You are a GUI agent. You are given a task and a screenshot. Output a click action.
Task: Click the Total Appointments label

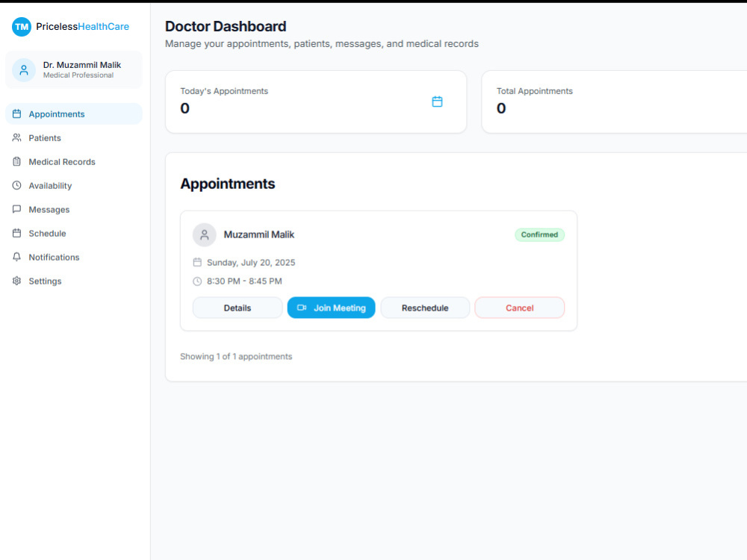click(535, 91)
